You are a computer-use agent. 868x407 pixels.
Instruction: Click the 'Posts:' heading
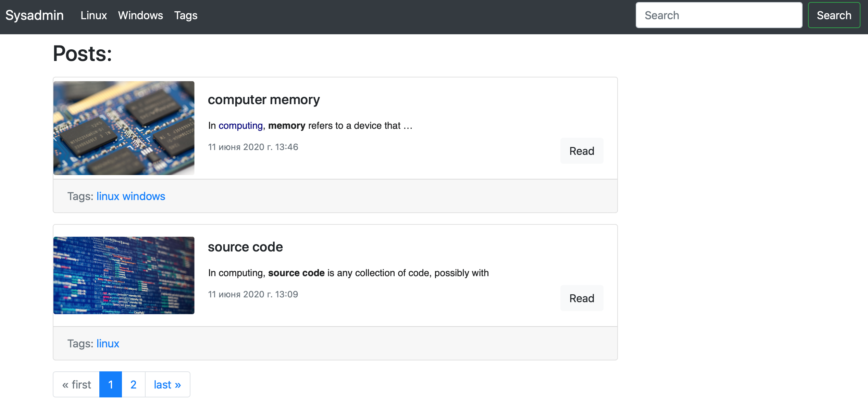coord(82,53)
